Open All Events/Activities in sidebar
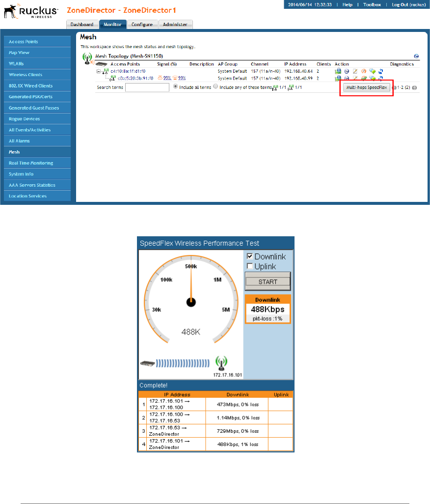430x504 pixels. [x=37, y=130]
